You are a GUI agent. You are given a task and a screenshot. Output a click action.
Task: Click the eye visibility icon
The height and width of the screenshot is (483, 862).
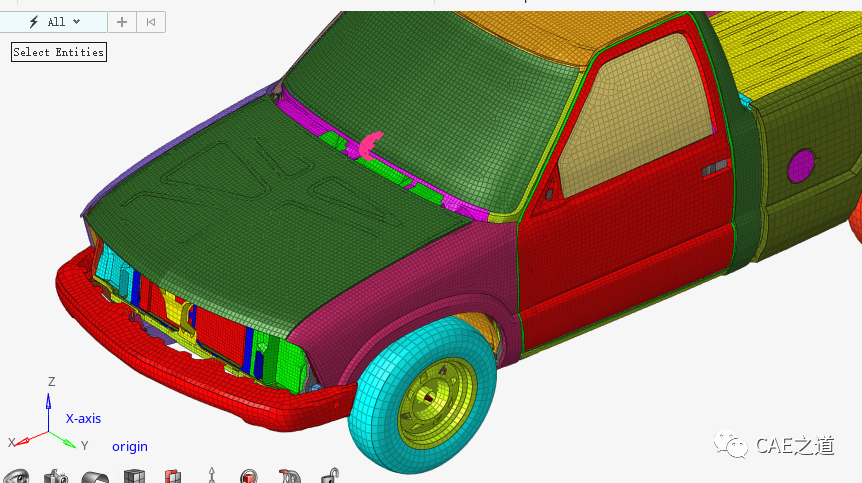16,476
